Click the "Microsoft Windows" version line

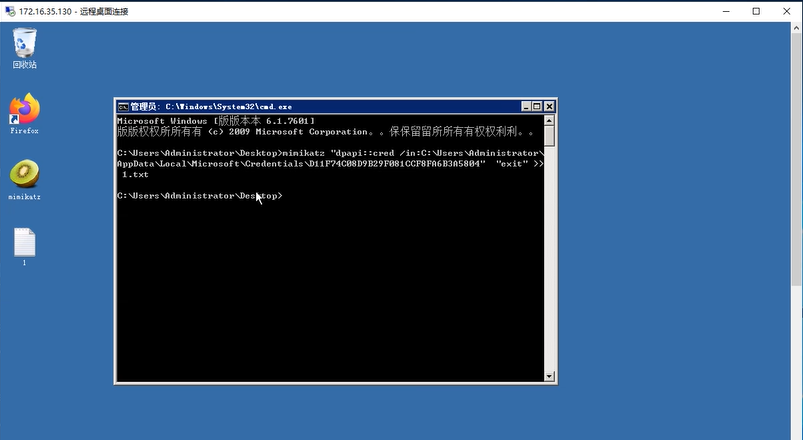pyautogui.click(x=216, y=121)
